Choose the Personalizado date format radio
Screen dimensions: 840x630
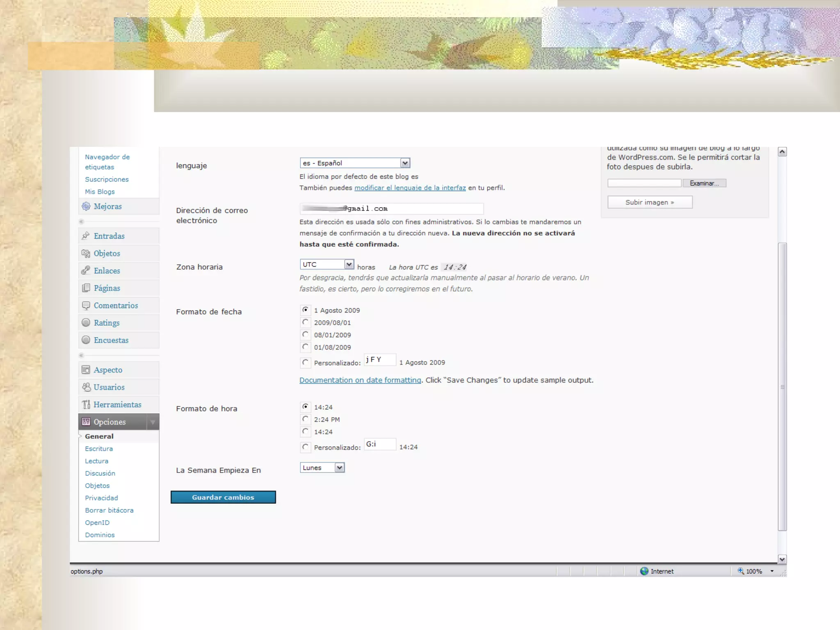point(305,363)
